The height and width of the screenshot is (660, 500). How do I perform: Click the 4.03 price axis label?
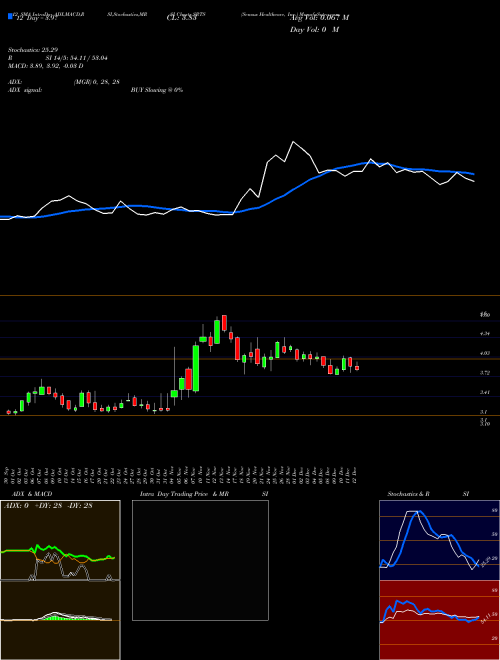(484, 353)
